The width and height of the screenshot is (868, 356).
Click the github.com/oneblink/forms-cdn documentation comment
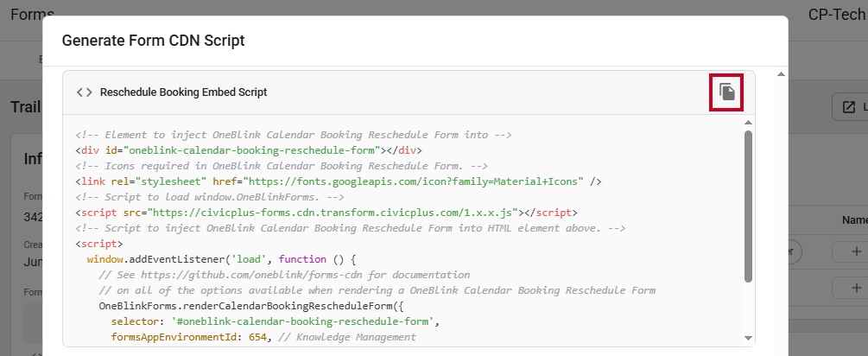point(284,274)
